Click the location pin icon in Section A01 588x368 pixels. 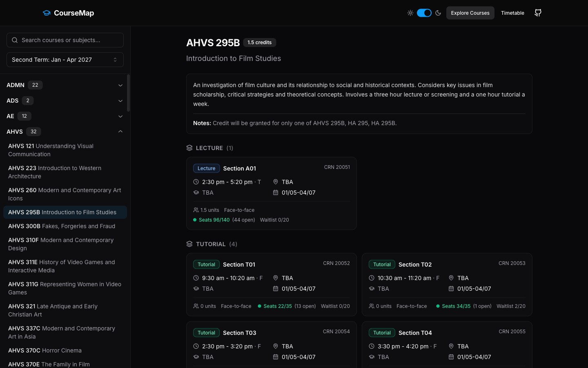coord(276,182)
